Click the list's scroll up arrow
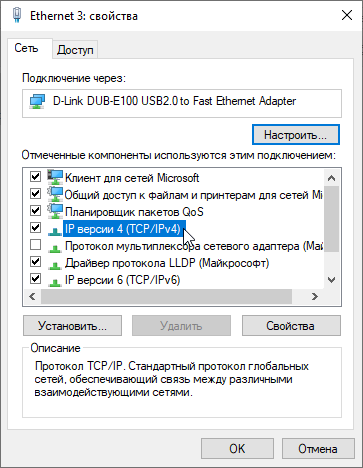Image resolution: width=363 pixels, height=468 pixels. pyautogui.click(x=331, y=178)
